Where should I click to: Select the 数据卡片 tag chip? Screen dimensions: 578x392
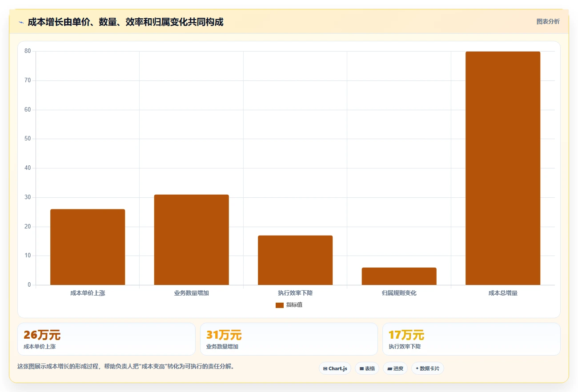427,368
